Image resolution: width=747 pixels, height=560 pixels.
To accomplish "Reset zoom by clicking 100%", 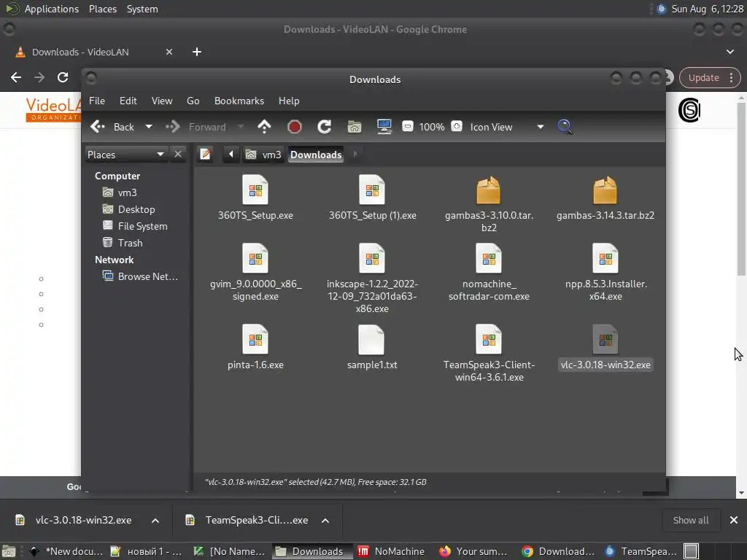I will coord(432,127).
